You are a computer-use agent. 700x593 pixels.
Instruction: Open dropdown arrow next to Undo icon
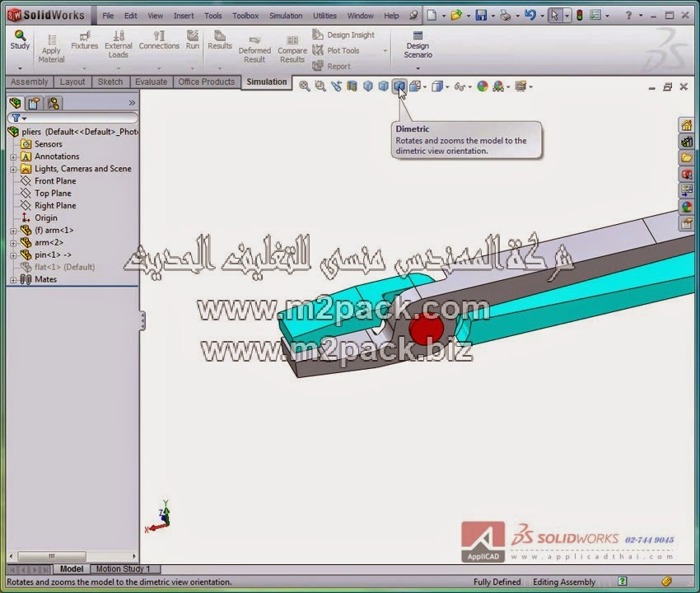[x=543, y=16]
